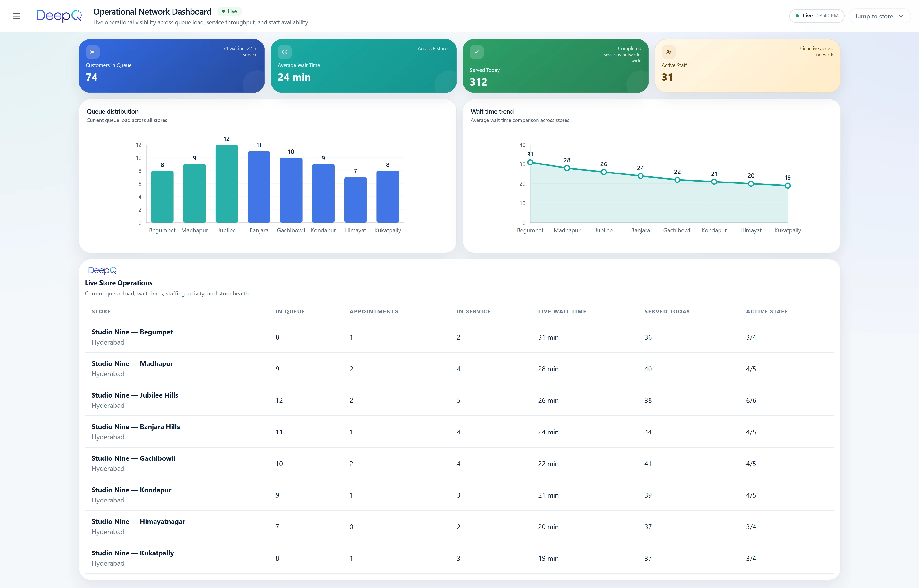Click the 7 inactive across network note
The image size is (919, 588).
pos(816,52)
